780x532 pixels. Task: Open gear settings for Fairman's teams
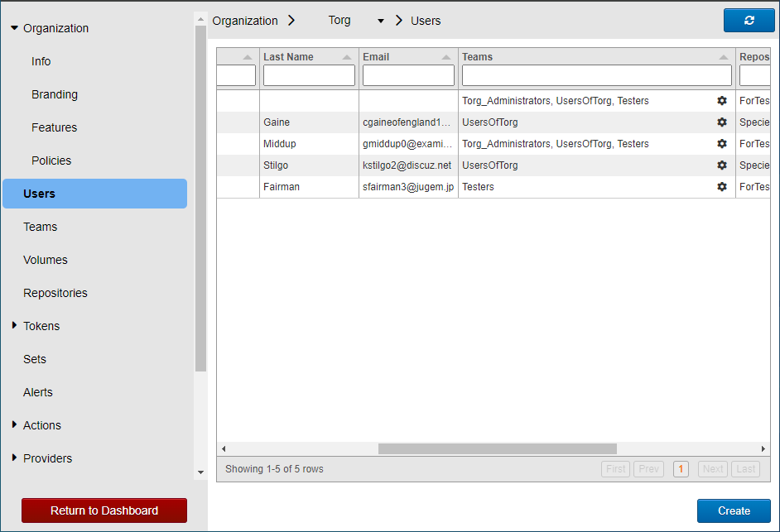coord(722,186)
